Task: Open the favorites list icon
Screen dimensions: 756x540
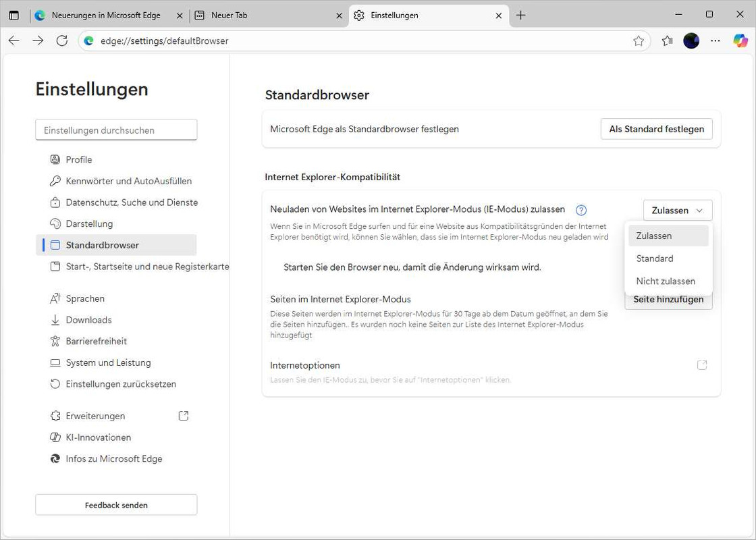Action: tap(668, 41)
